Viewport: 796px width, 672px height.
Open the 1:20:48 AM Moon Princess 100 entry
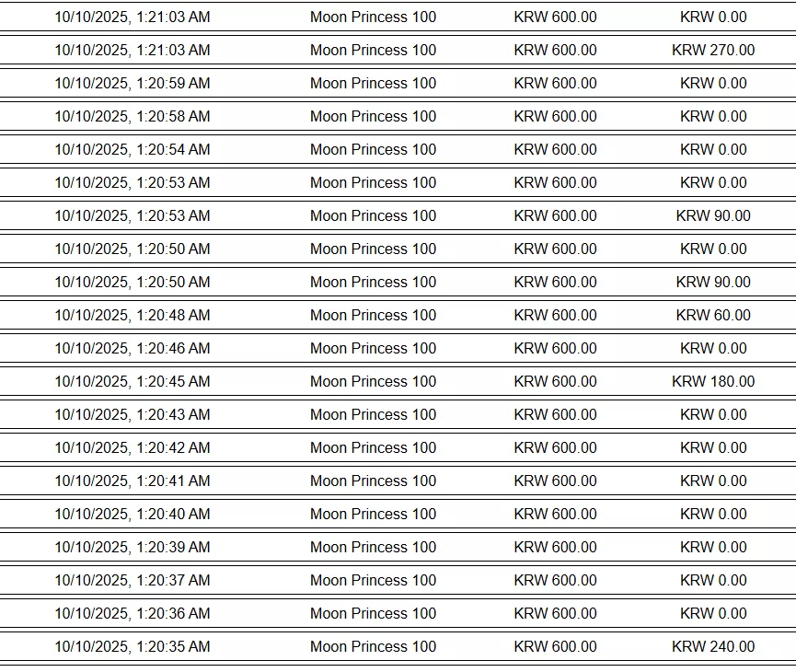(398, 315)
